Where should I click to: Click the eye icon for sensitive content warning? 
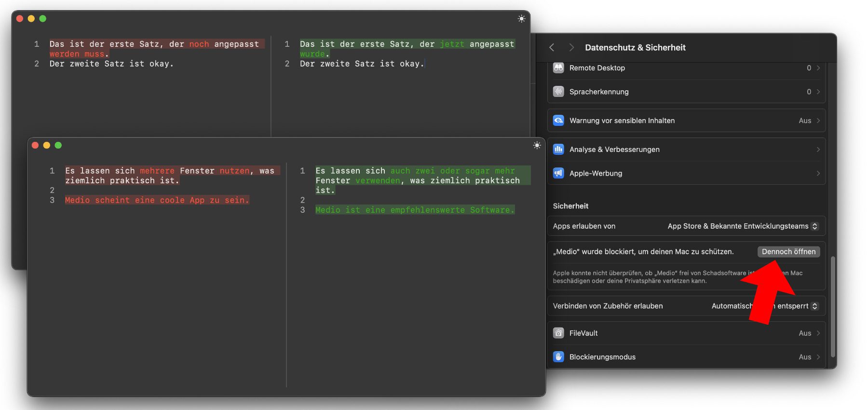[558, 121]
